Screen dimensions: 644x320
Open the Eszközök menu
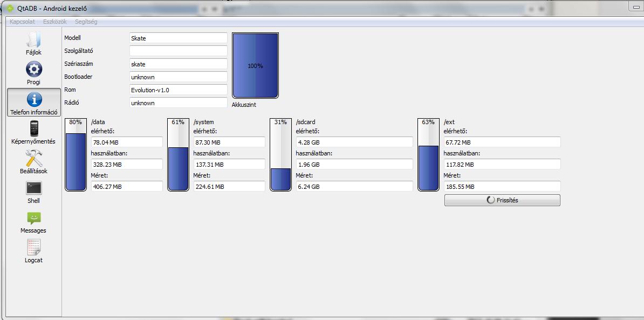(54, 22)
